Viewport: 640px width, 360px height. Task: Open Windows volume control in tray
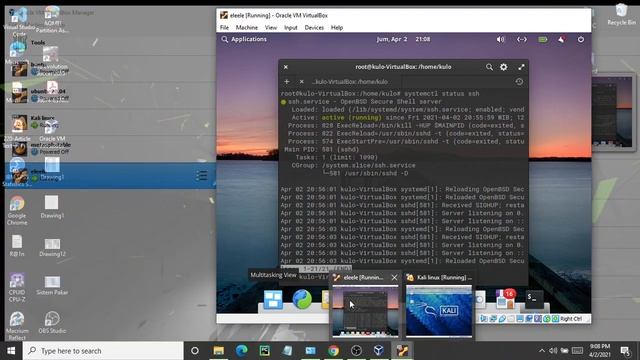click(553, 351)
